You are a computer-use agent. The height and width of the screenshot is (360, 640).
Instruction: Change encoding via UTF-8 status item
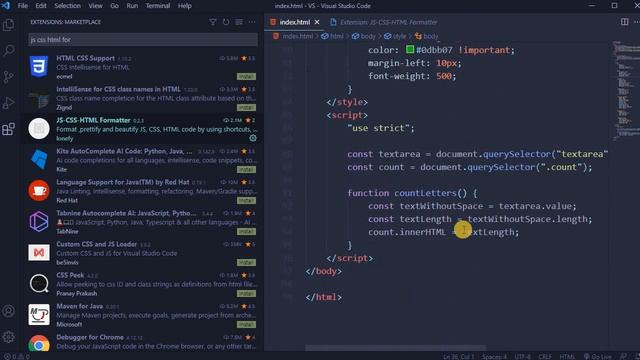coord(522,357)
